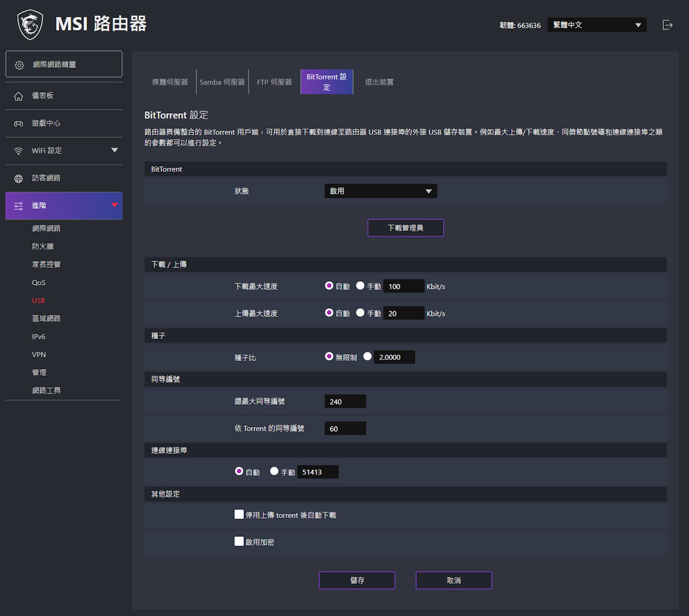
Task: Select 手動 for 下載最大速度
Action: pyautogui.click(x=360, y=286)
